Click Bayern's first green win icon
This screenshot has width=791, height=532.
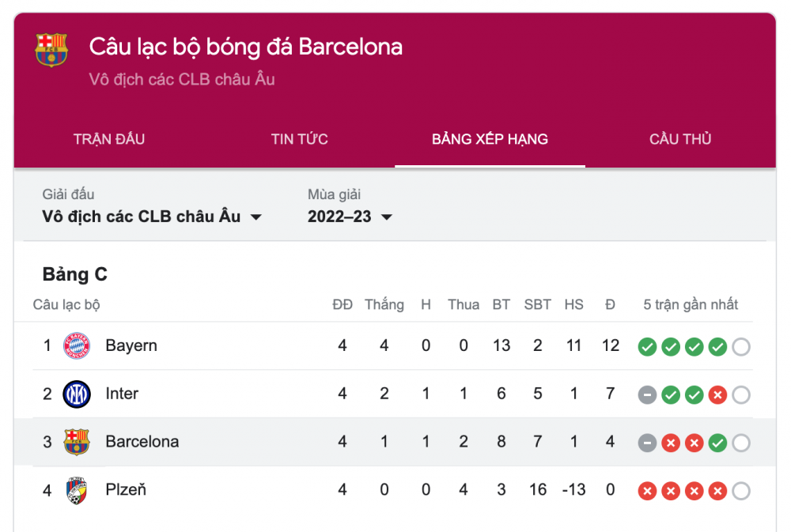(647, 347)
